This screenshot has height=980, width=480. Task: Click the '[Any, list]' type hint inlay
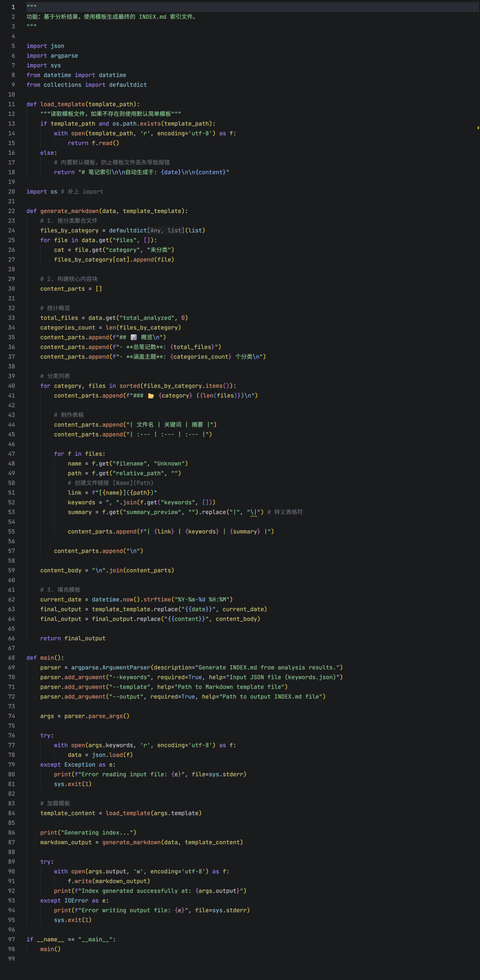pyautogui.click(x=166, y=231)
